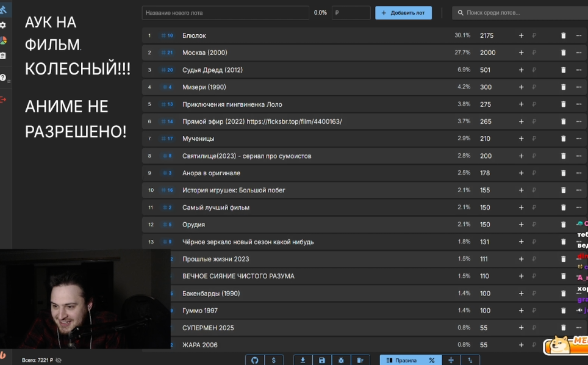
Task: Click the dollar sign toolbar button
Action: tap(274, 360)
